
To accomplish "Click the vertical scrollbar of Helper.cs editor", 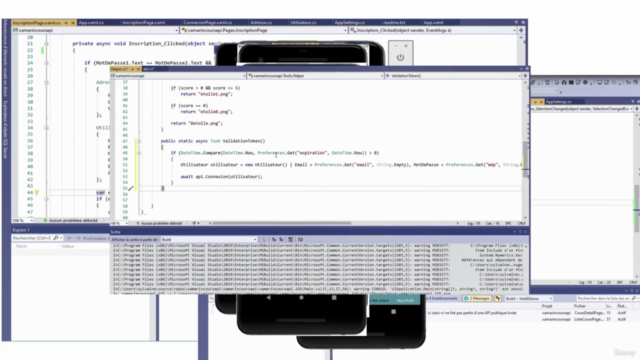I will click(x=525, y=159).
